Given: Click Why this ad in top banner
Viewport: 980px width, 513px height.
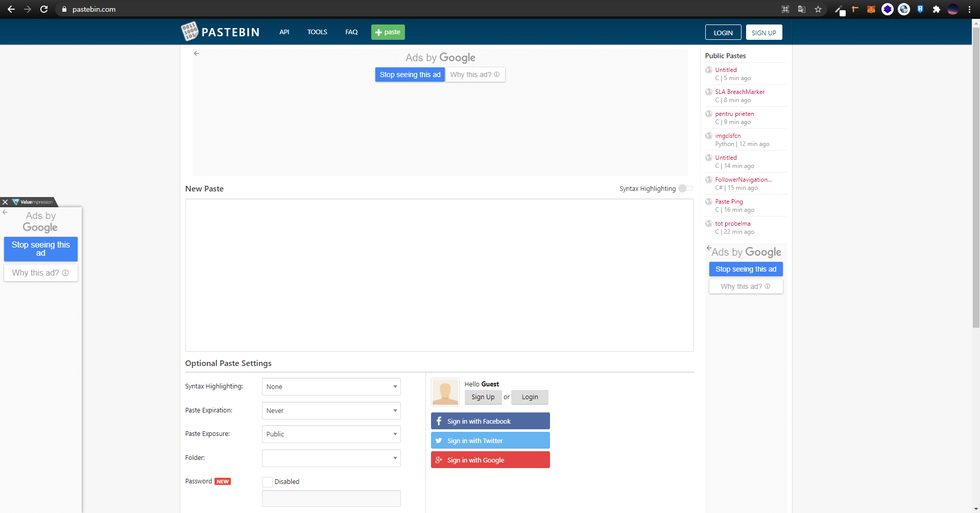Looking at the screenshot, I should 475,75.
